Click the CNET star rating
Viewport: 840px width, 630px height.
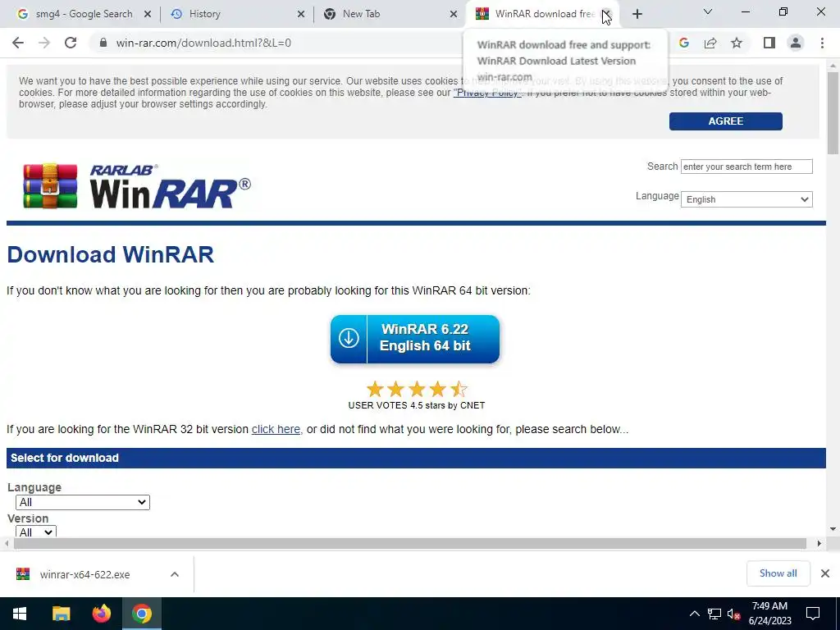[x=416, y=389]
